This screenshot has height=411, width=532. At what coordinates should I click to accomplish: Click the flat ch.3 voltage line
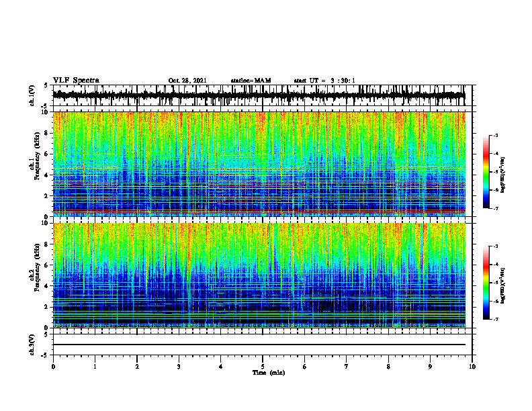tap(259, 345)
